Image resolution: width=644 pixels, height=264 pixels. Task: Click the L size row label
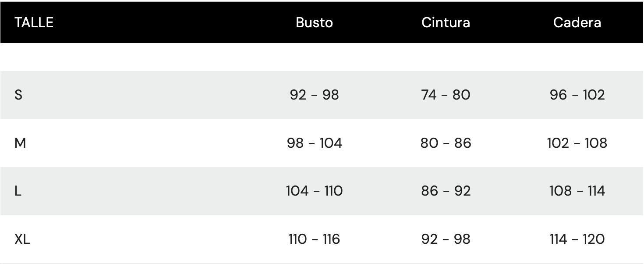pyautogui.click(x=18, y=191)
